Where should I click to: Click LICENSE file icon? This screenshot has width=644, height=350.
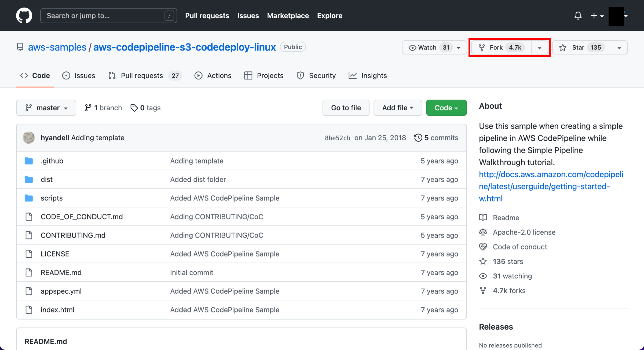pyautogui.click(x=29, y=254)
